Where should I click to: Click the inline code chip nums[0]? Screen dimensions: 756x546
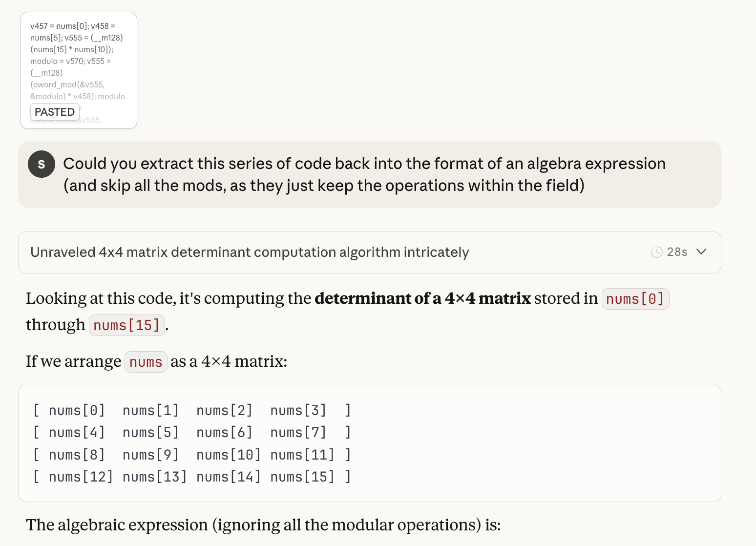(x=635, y=299)
